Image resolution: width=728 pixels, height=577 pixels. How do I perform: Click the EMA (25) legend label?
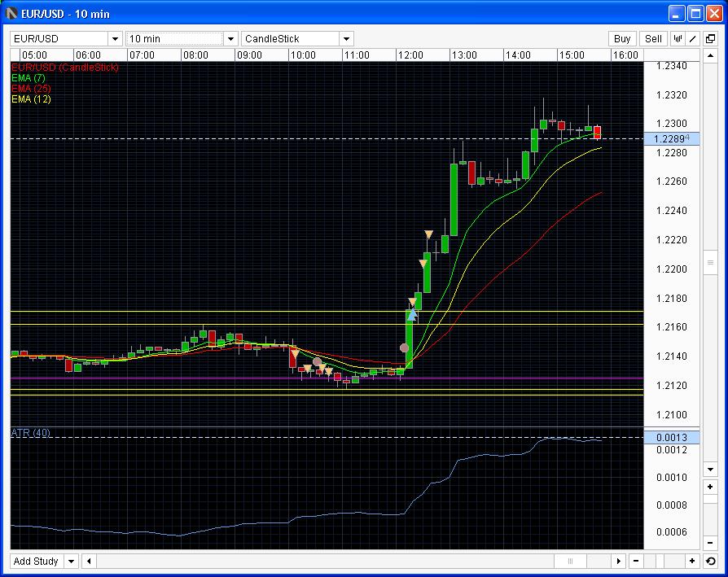[31, 89]
